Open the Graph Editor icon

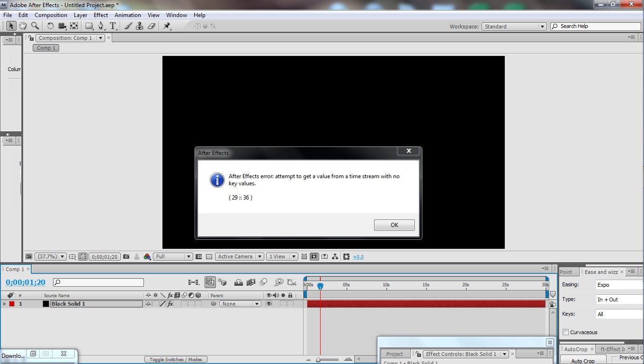(292, 282)
